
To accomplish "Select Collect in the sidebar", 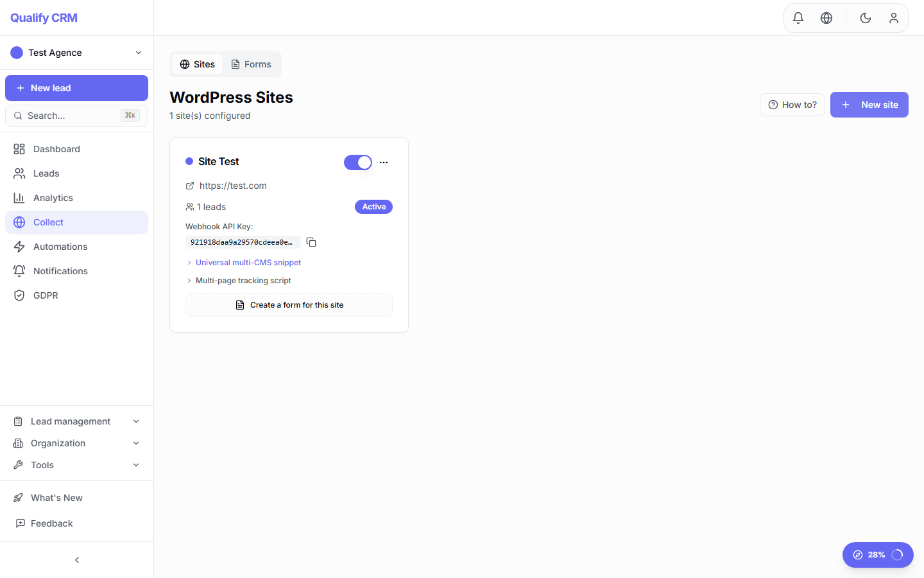I will click(76, 222).
